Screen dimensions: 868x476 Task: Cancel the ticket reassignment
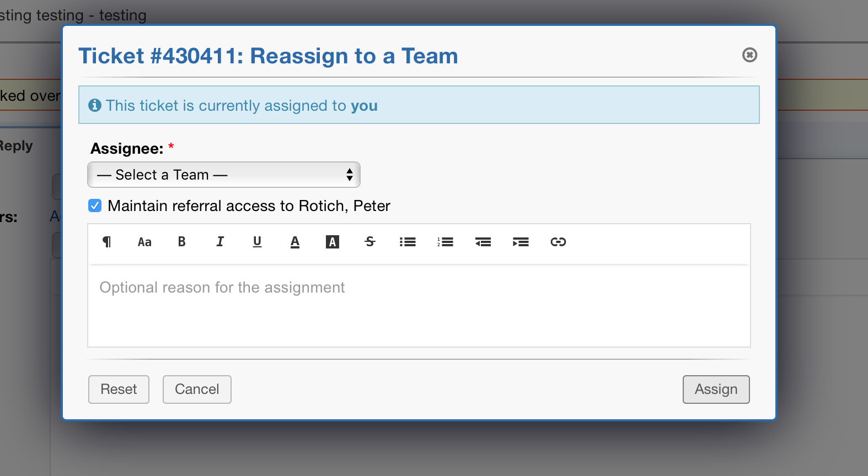(196, 390)
